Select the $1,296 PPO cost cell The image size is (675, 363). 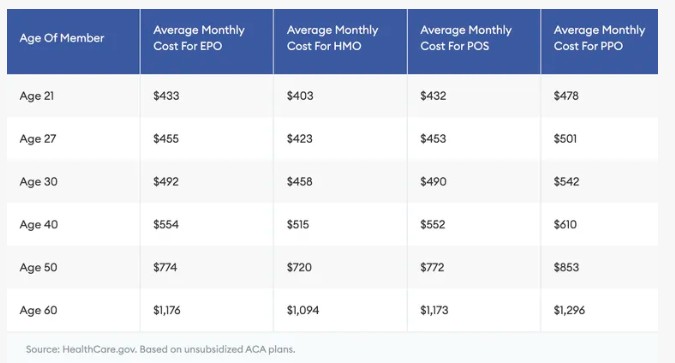pyautogui.click(x=570, y=310)
